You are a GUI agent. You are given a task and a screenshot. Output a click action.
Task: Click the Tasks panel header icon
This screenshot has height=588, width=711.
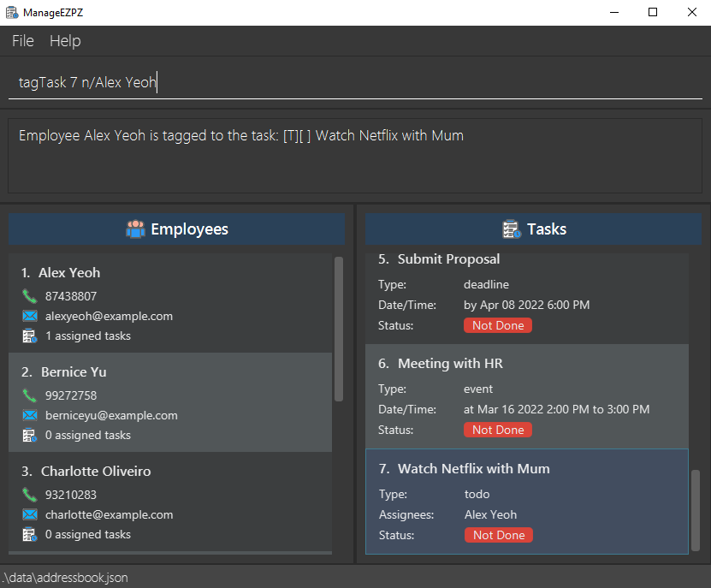pyautogui.click(x=512, y=229)
